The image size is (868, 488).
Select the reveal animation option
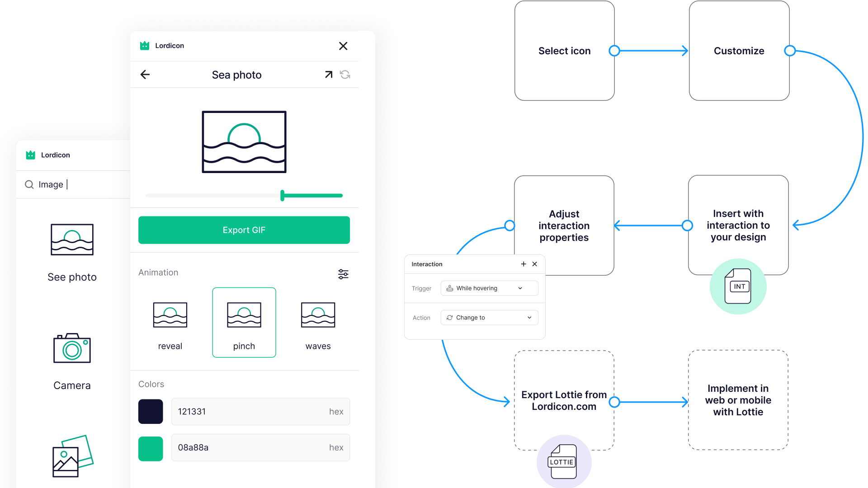pyautogui.click(x=170, y=323)
